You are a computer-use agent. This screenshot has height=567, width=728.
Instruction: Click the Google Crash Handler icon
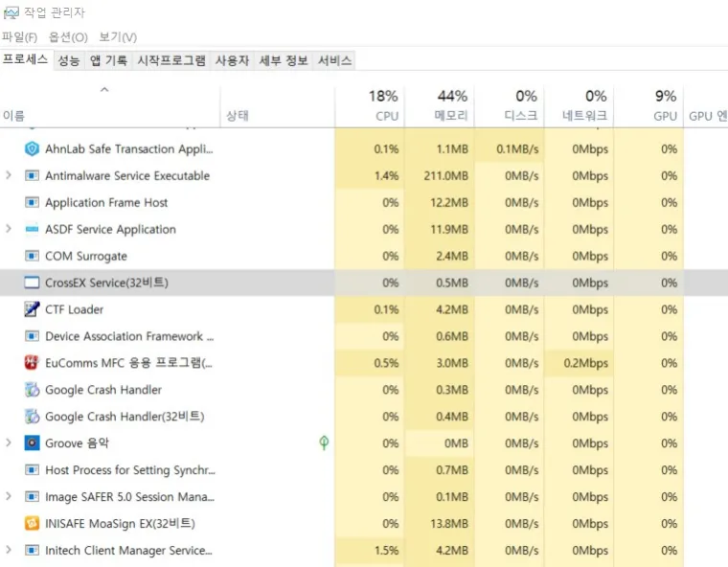pos(32,390)
